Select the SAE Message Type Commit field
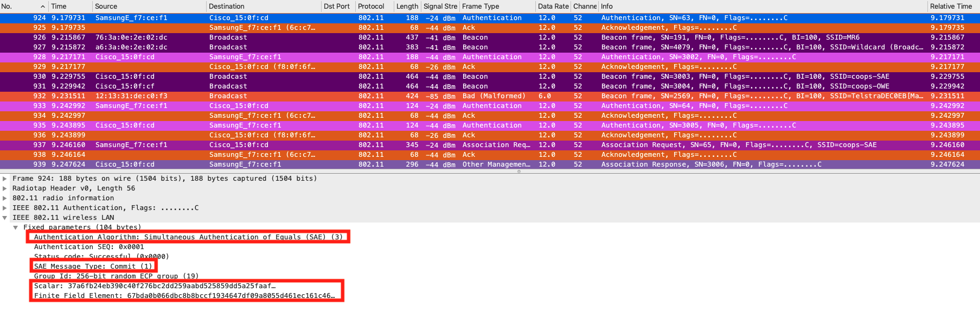The image size is (980, 311). pyautogui.click(x=93, y=266)
